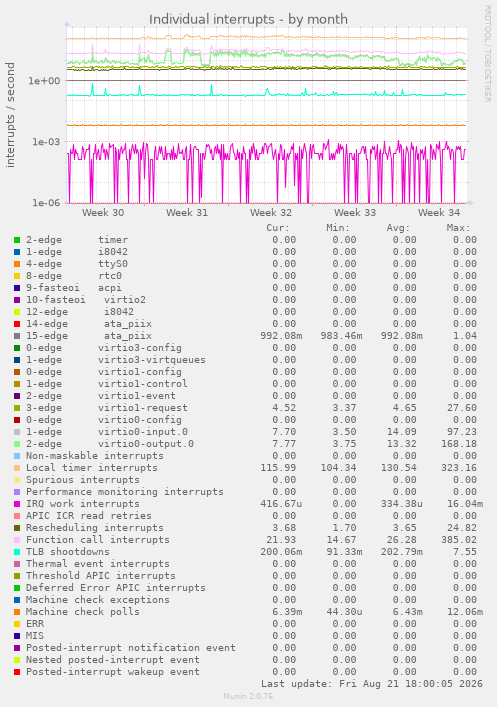Click the 416.67u current value
The height and width of the screenshot is (707, 497).
(281, 504)
